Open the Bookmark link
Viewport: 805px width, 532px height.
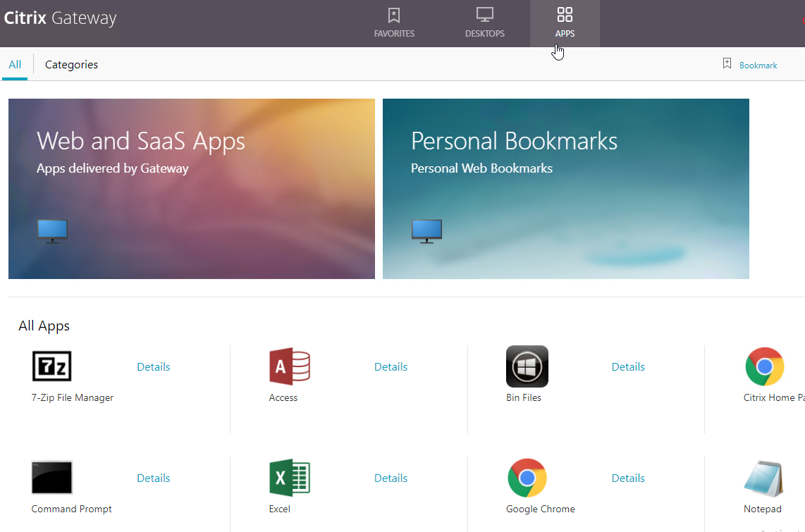[758, 65]
